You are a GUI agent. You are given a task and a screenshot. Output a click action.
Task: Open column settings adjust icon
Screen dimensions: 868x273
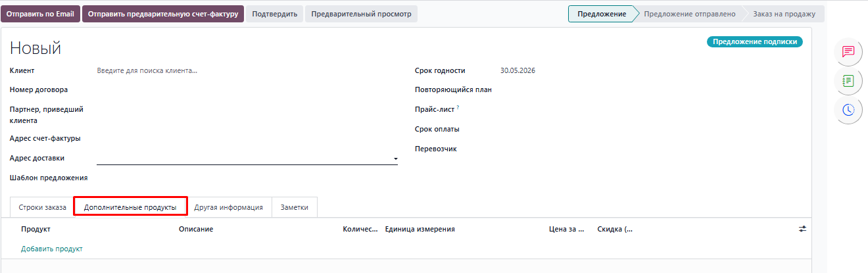click(802, 229)
